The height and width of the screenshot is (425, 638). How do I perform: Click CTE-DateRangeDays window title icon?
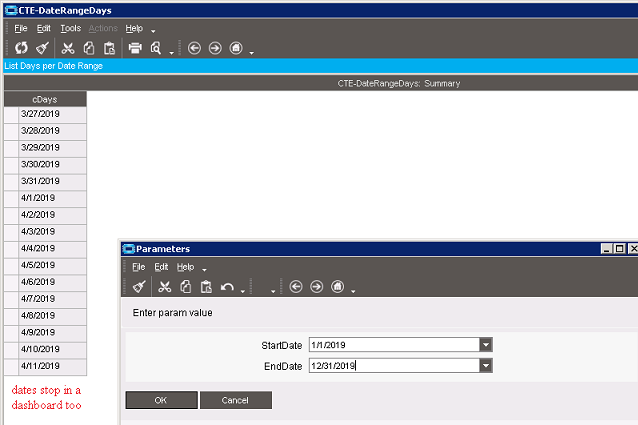[x=11, y=10]
